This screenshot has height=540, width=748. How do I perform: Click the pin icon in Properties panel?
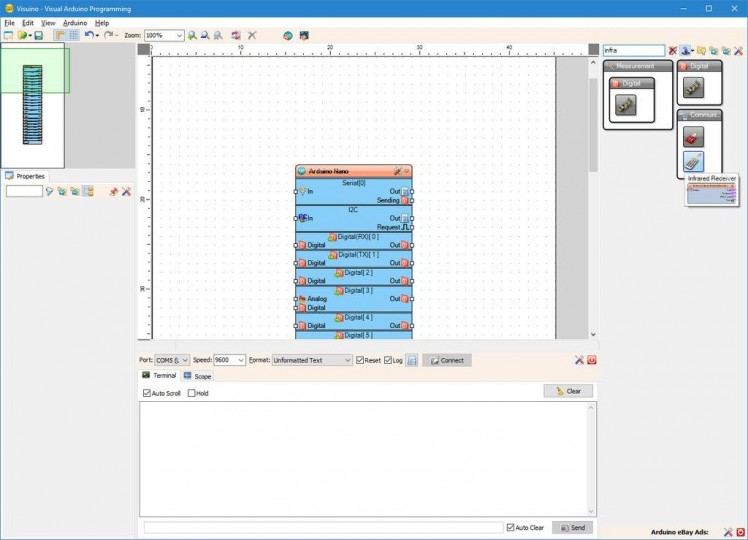tap(113, 191)
